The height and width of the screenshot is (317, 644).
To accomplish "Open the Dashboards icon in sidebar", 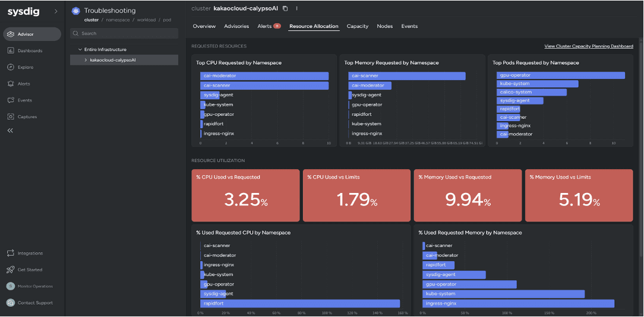I will click(x=11, y=50).
